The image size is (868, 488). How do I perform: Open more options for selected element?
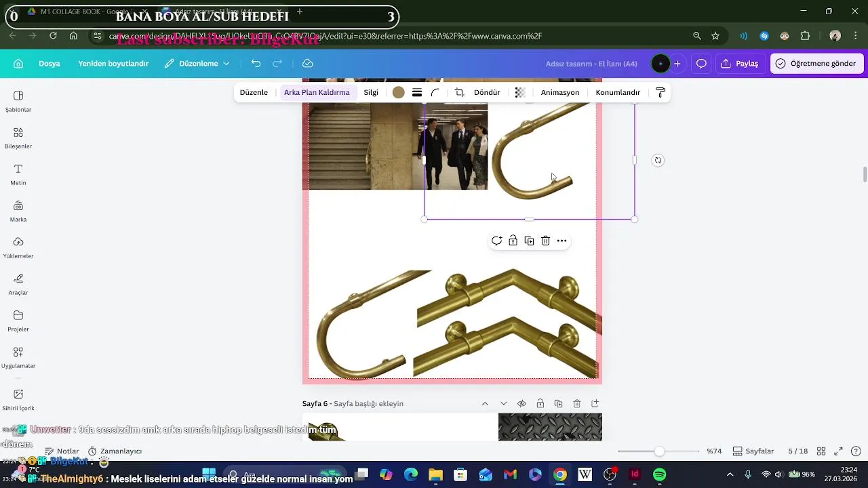click(561, 241)
